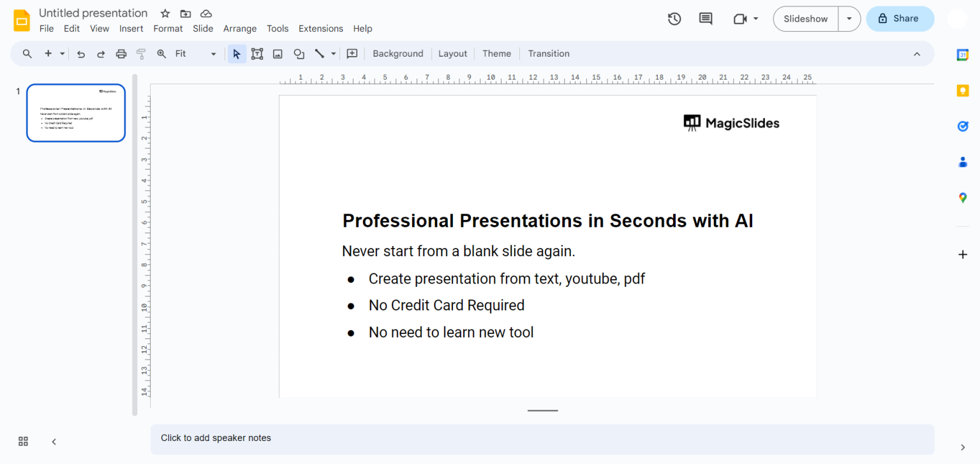The width and height of the screenshot is (980, 464).
Task: Add a comment from toolbar
Action: 352,54
